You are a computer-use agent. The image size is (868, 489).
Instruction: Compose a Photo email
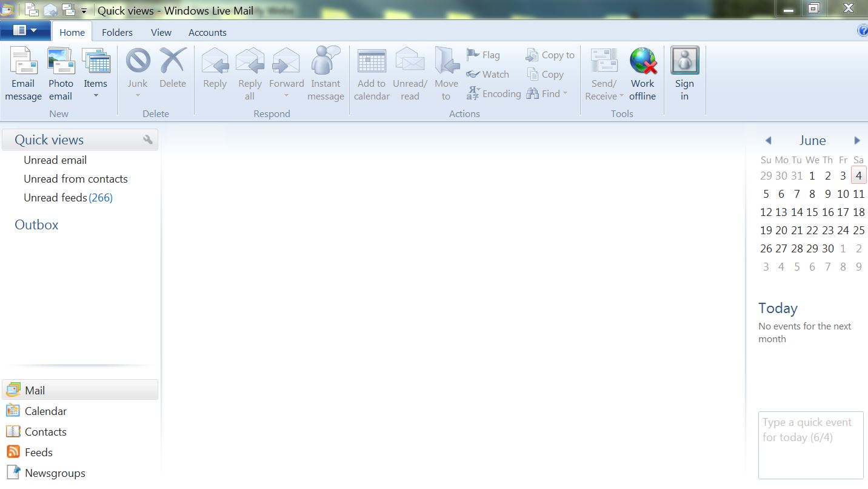[x=61, y=73]
